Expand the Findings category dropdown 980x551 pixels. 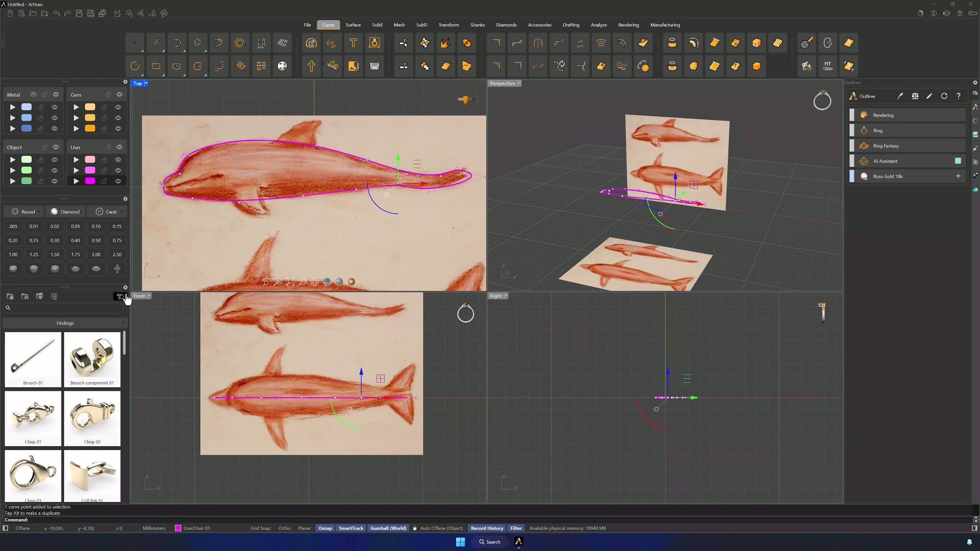(x=65, y=323)
